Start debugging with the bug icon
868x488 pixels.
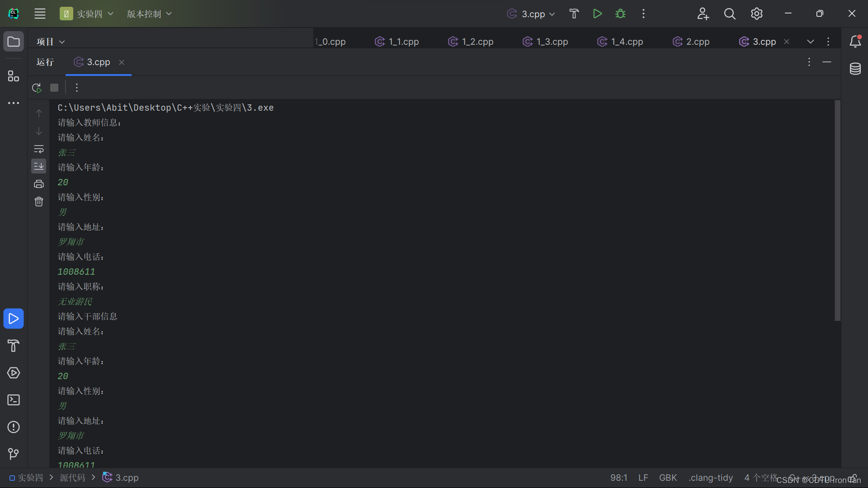click(x=620, y=14)
